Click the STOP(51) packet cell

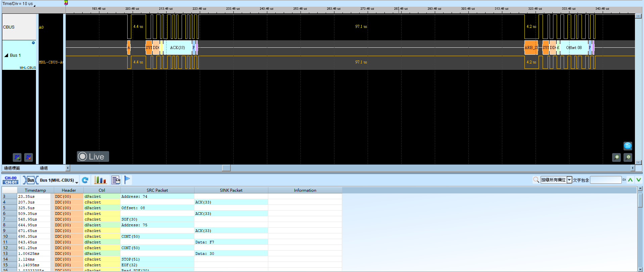pyautogui.click(x=157, y=259)
